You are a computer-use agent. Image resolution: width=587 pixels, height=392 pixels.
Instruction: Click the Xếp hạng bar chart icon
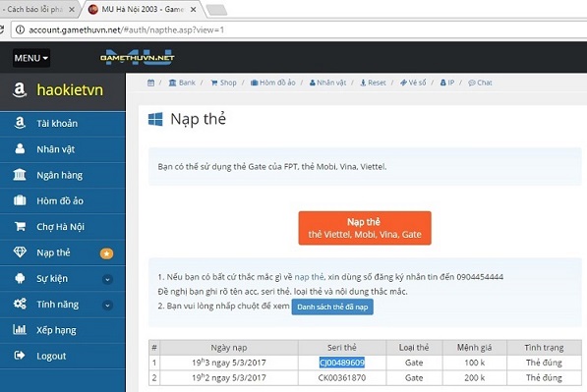pos(20,329)
